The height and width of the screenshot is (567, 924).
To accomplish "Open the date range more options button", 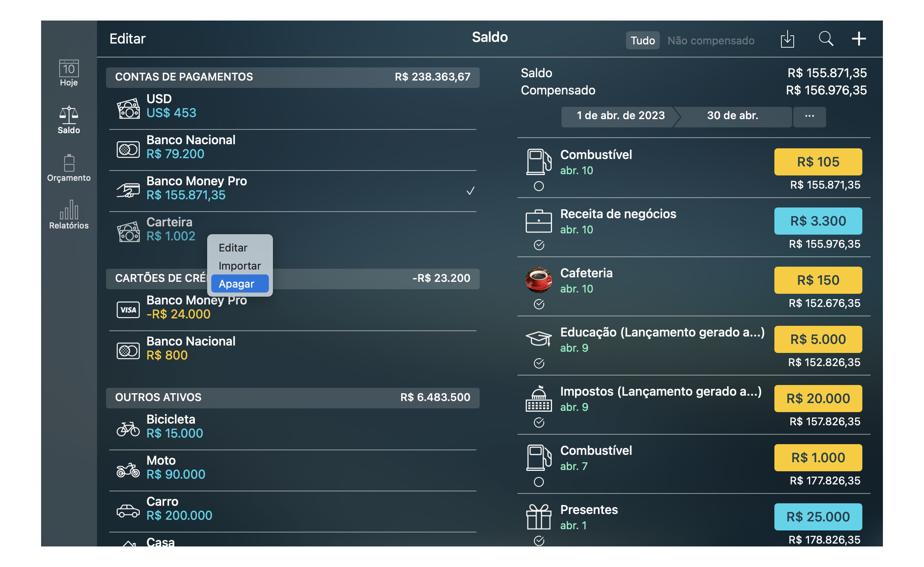I will point(809,116).
